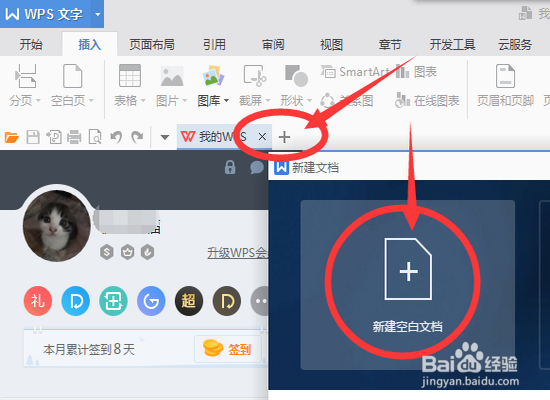Expand the 空白页 dropdown arrow
This screenshot has height=400, width=550.
point(91,101)
